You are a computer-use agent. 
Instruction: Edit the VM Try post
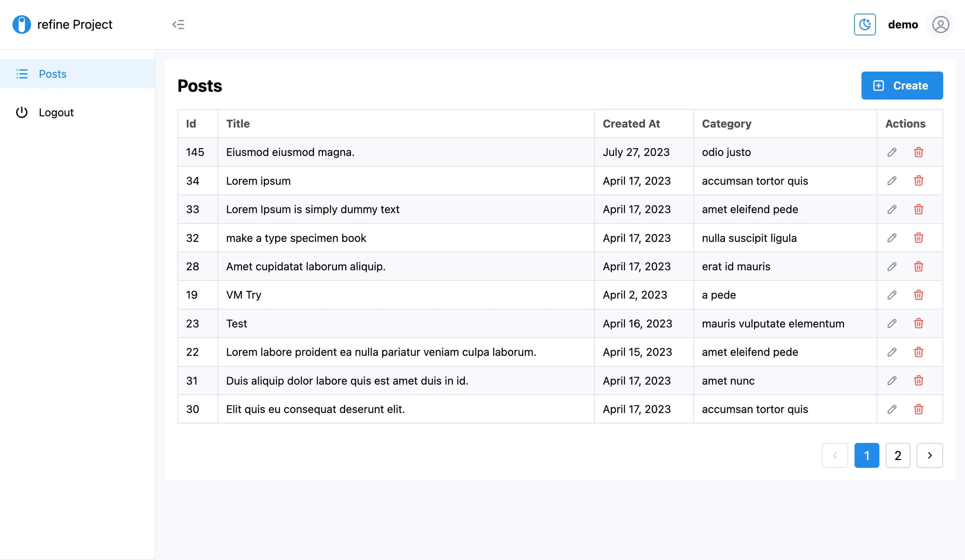(892, 295)
